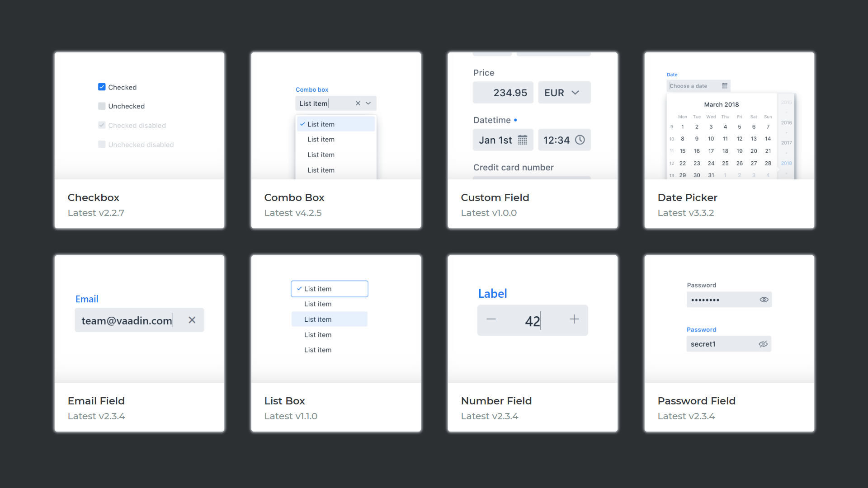Open the Checkbox component card title
868x488 pixels.
(94, 197)
